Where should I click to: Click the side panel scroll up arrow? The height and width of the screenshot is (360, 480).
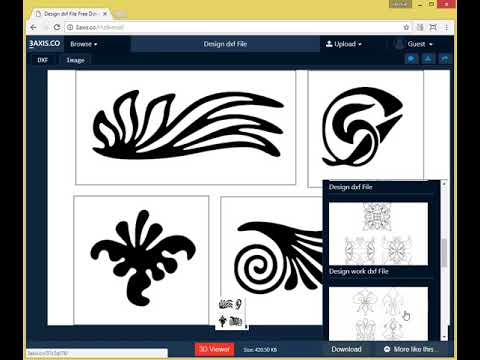444,183
